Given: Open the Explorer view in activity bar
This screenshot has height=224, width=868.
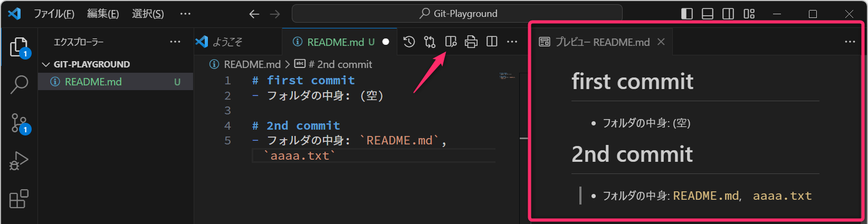Looking at the screenshot, I should click(19, 47).
